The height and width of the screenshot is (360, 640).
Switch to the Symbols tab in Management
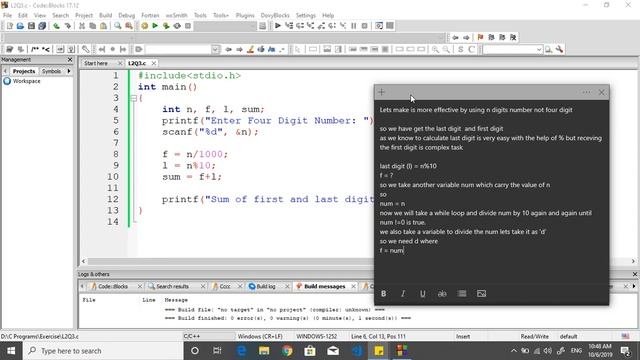coord(51,71)
